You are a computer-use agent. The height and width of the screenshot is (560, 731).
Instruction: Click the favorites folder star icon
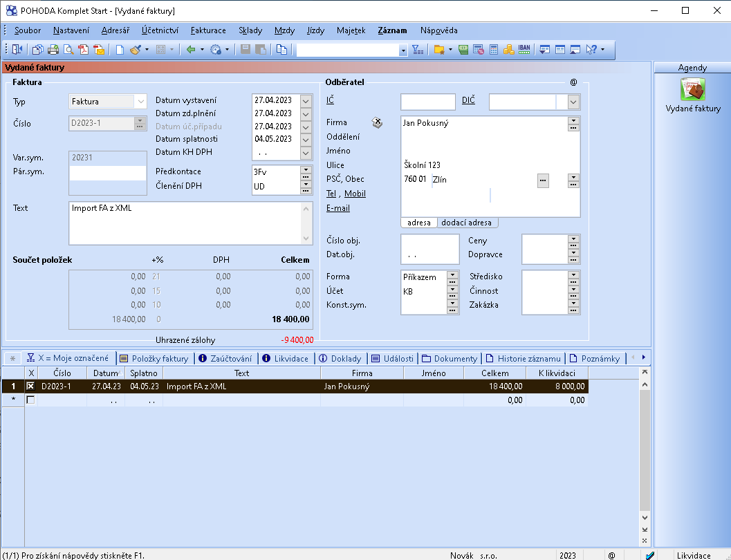(438, 49)
